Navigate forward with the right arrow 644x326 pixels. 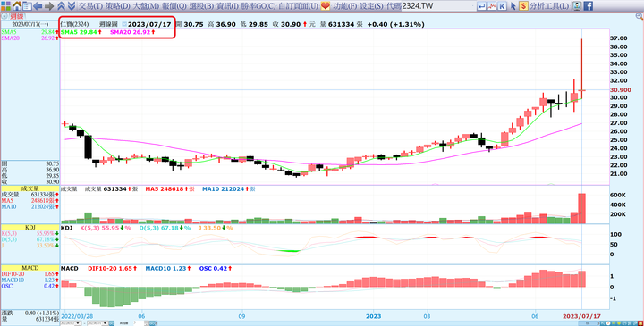(x=49, y=5)
